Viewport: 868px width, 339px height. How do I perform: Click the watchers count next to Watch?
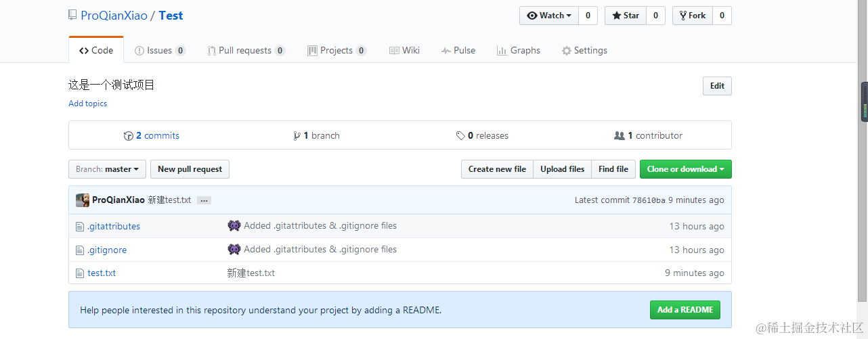tap(588, 16)
